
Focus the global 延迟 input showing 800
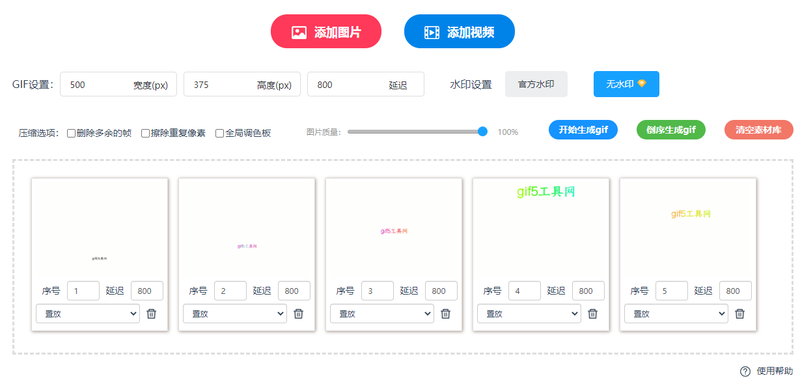(365, 84)
